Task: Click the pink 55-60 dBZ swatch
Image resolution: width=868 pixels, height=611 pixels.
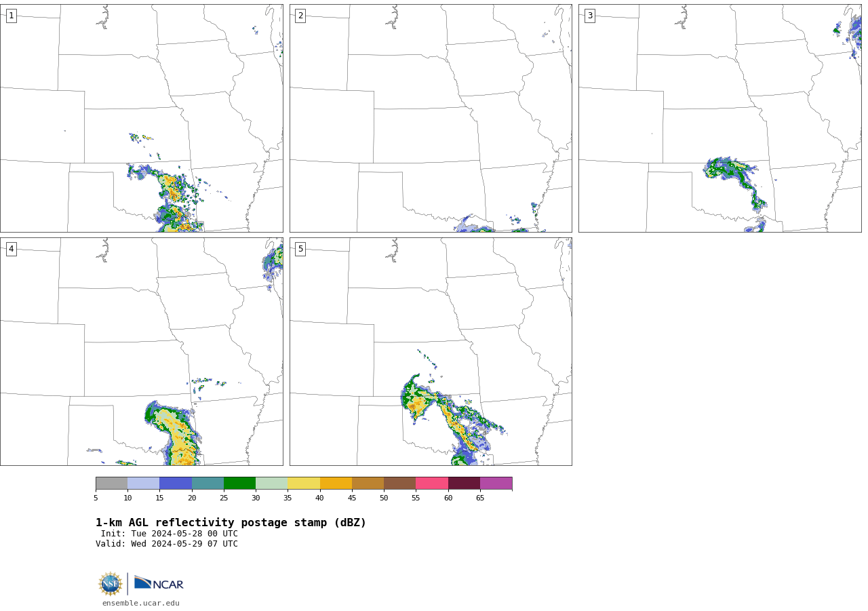Action: (432, 484)
